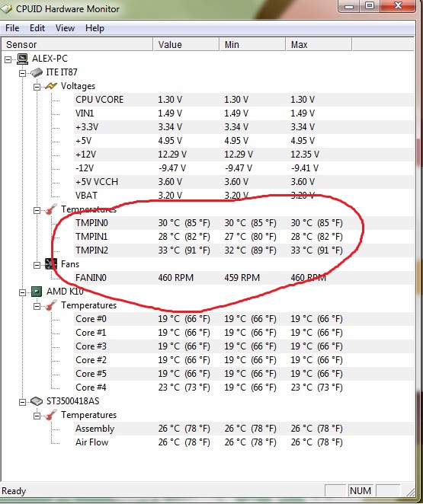Viewport: 423px width, 504px height.
Task: Click the ITE IT87 chip icon
Action: tap(37, 72)
